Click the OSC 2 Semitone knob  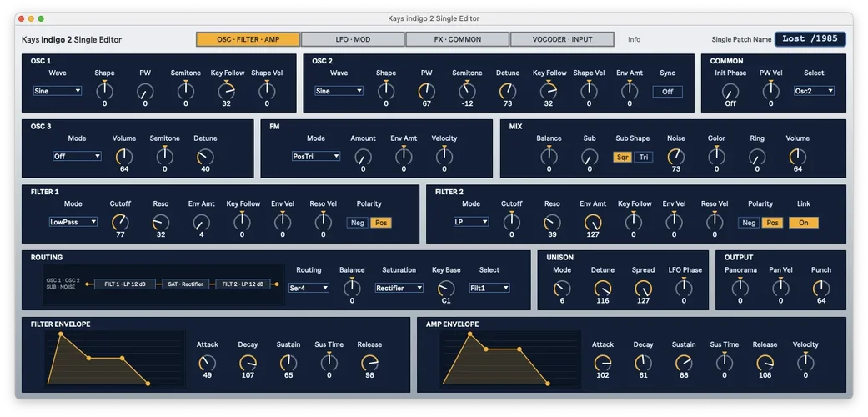pos(467,91)
